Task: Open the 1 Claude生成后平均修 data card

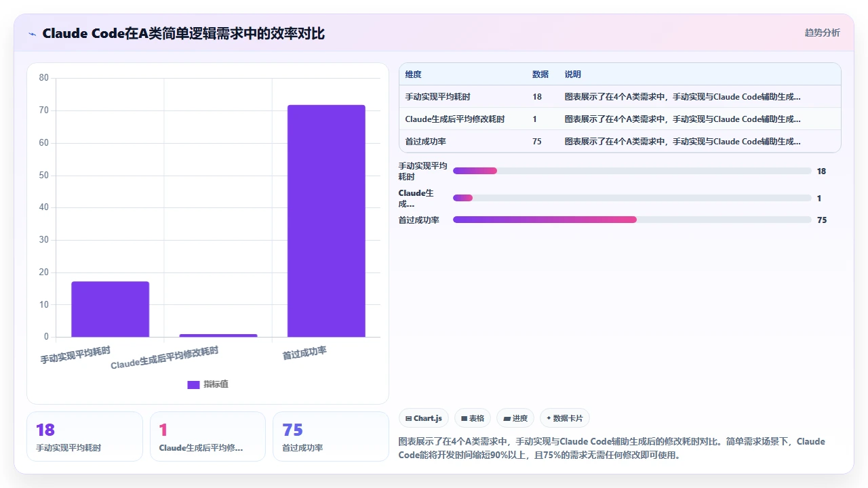Action: click(x=208, y=436)
